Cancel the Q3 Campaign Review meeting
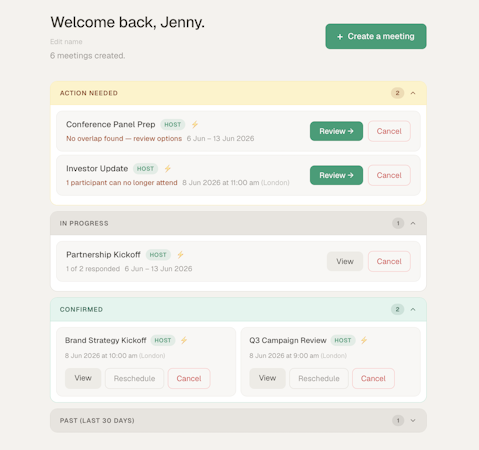 pyautogui.click(x=373, y=378)
